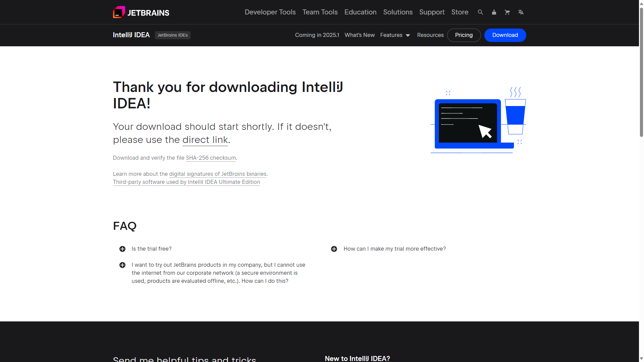The width and height of the screenshot is (644, 362).
Task: Use the direct link to download
Action: [x=205, y=140]
